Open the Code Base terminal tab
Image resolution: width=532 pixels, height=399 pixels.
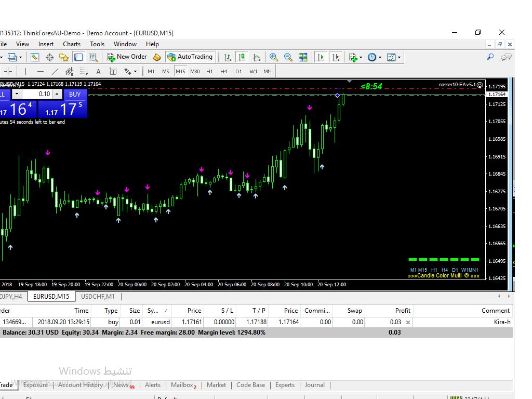click(x=251, y=385)
